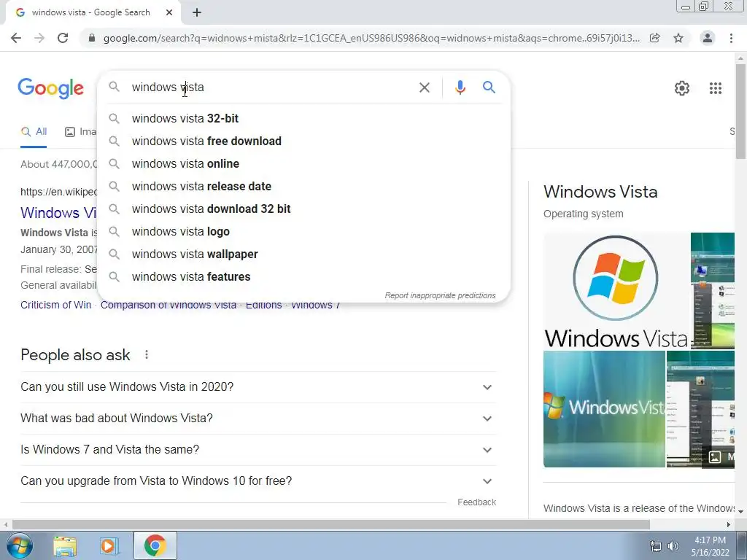Click the Chrome address bar URL

click(371, 38)
